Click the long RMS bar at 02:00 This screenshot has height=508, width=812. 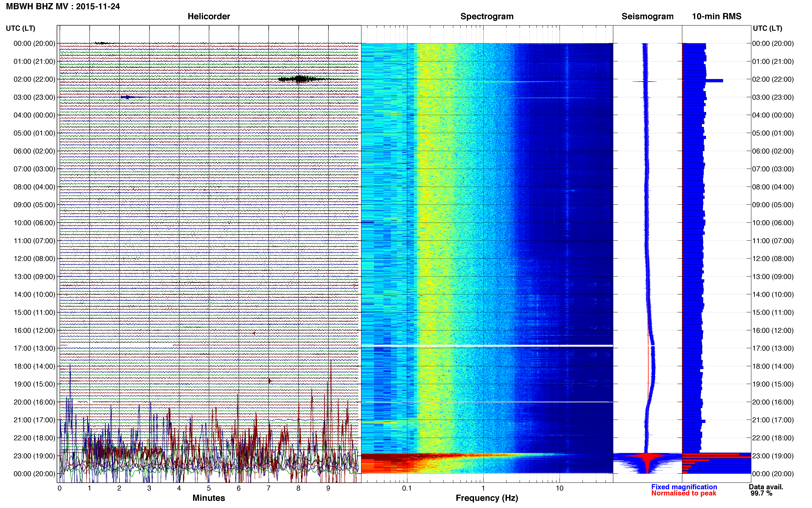[x=703, y=81]
